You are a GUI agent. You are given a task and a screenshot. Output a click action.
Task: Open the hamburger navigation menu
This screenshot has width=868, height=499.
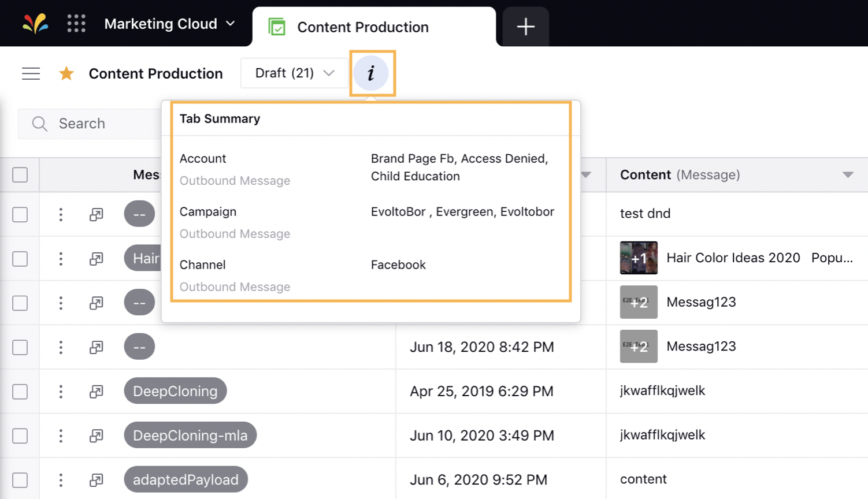pos(31,73)
